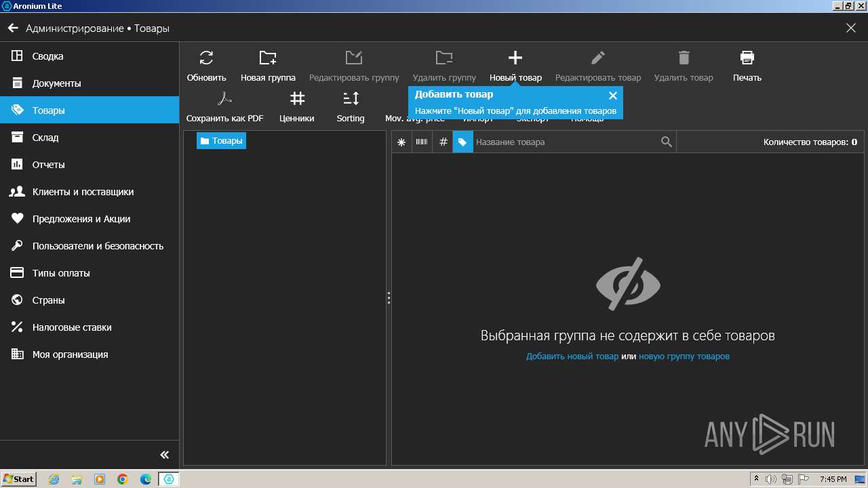Click the Название товара search field
The width and height of the screenshot is (868, 488).
coord(566,142)
